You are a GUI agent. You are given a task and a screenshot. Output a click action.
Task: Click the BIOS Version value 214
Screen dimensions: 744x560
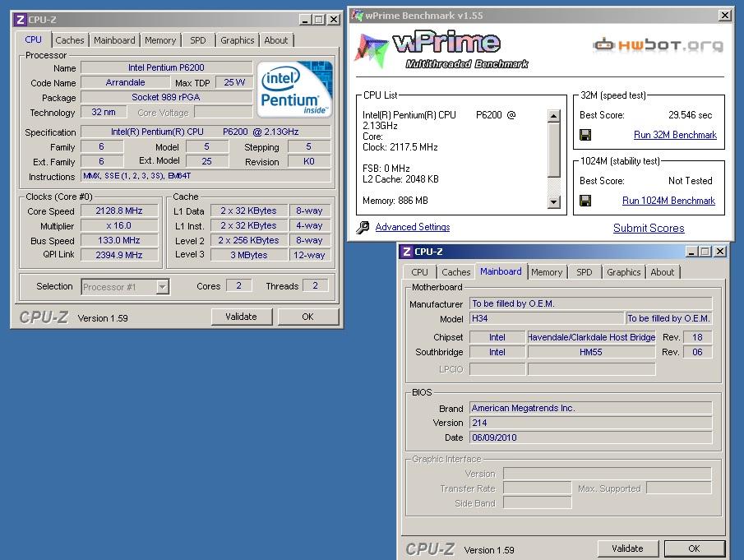pyautogui.click(x=591, y=423)
